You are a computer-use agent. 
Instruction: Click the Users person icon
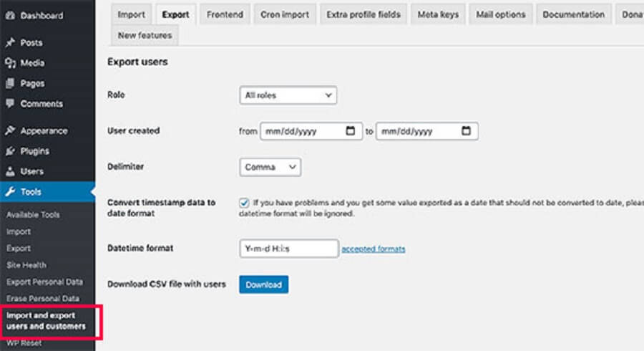click(10, 171)
